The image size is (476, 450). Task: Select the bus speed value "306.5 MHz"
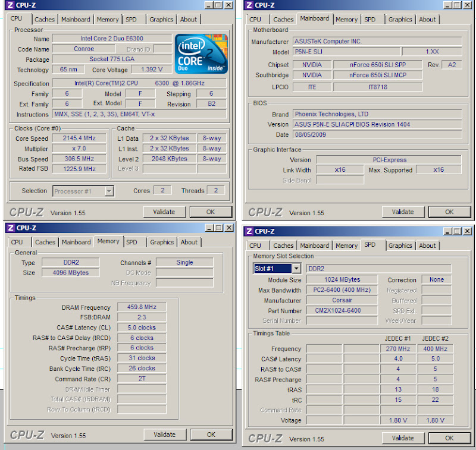pyautogui.click(x=79, y=159)
